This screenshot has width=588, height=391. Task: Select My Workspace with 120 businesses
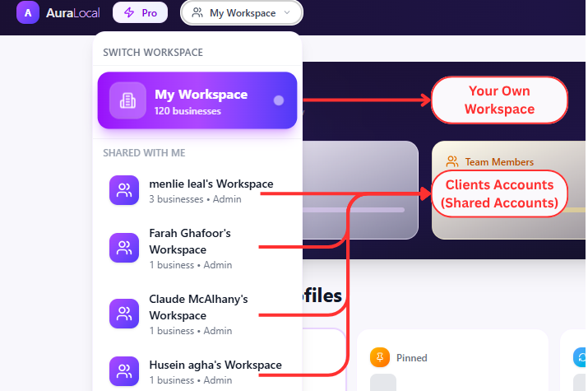197,100
